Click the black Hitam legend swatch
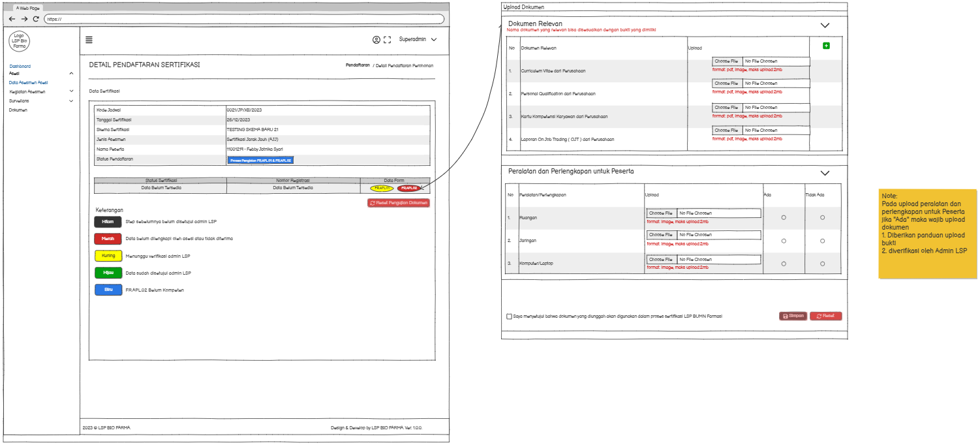The width and height of the screenshot is (980, 445). (x=108, y=222)
